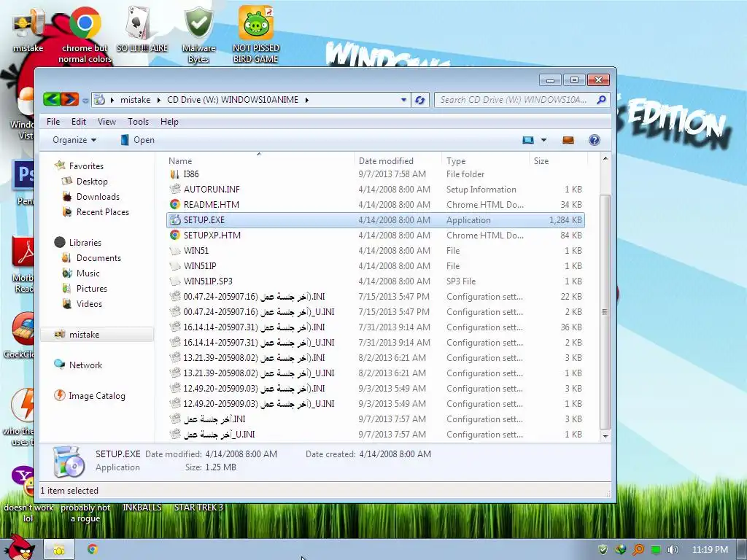
Task: Select the NOT PISSED BIRD GAME icon
Action: point(256,35)
